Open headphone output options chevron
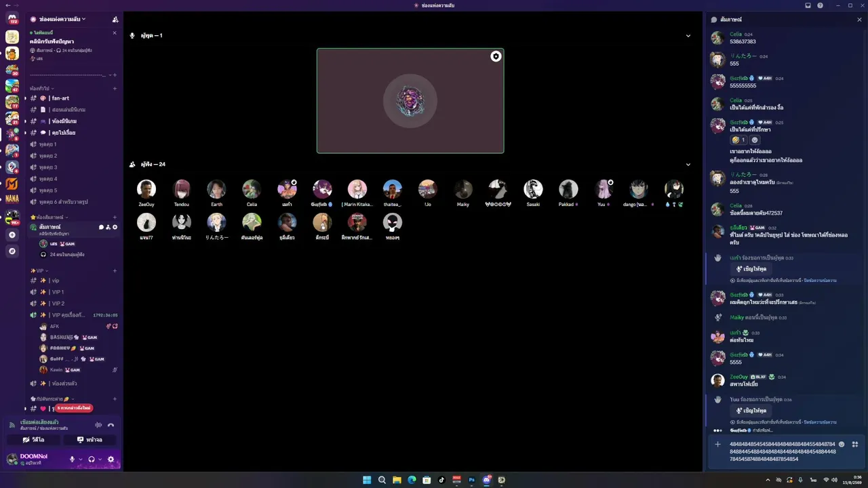868x488 pixels. pyautogui.click(x=100, y=460)
